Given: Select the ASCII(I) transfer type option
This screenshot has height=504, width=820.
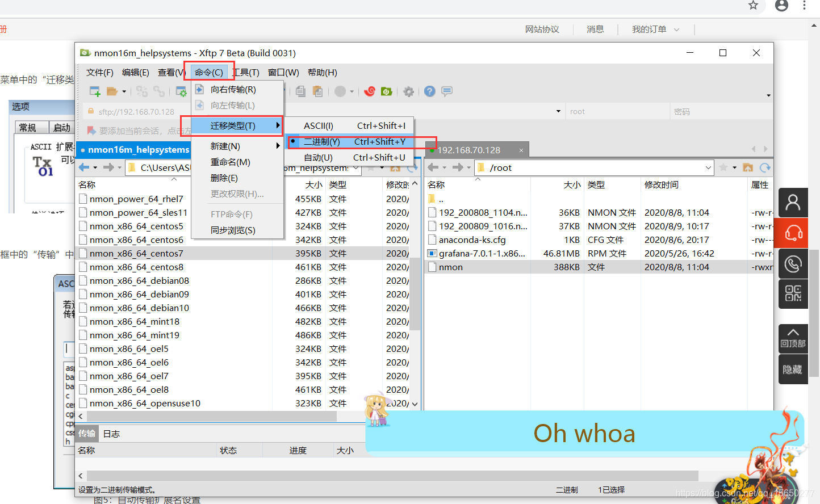Looking at the screenshot, I should pyautogui.click(x=350, y=125).
